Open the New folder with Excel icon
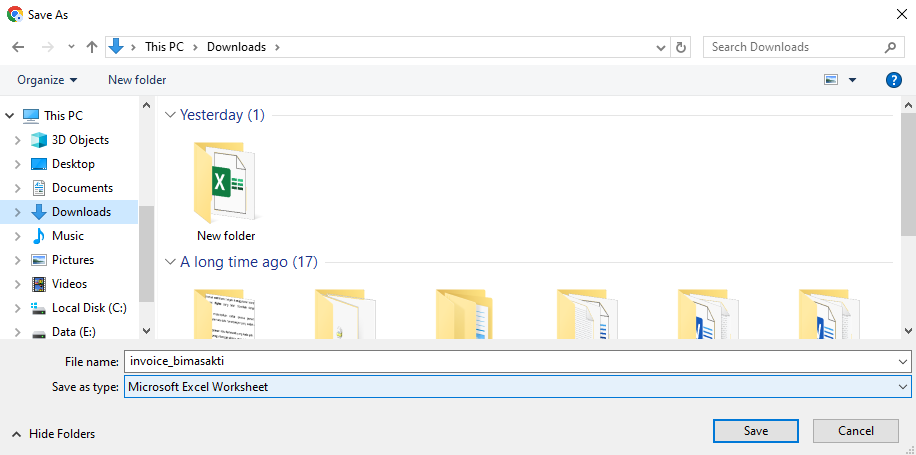The image size is (916, 455). (226, 190)
